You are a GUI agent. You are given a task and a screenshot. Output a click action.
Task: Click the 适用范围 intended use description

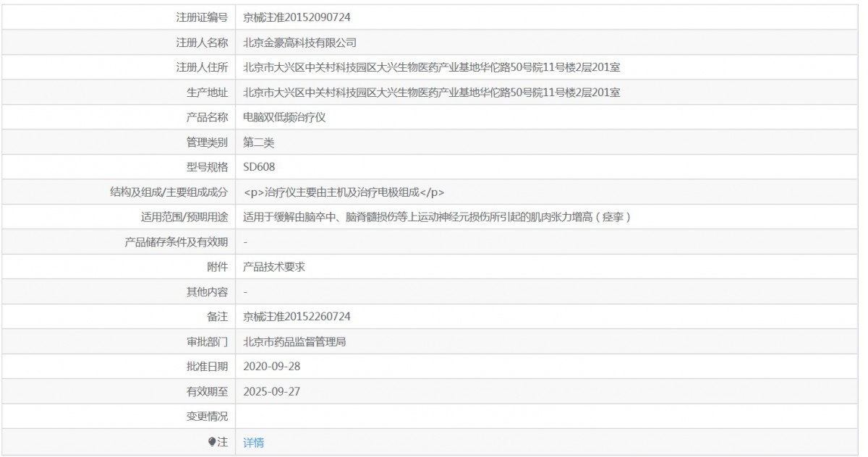tap(438, 217)
